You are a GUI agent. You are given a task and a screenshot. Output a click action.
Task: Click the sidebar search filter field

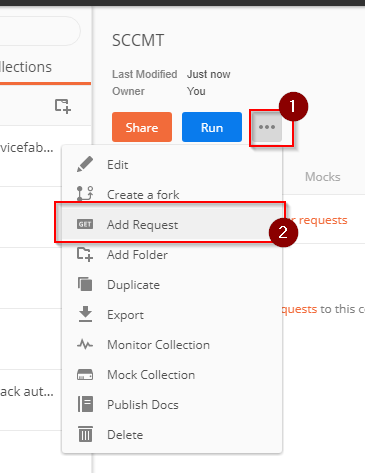click(40, 31)
